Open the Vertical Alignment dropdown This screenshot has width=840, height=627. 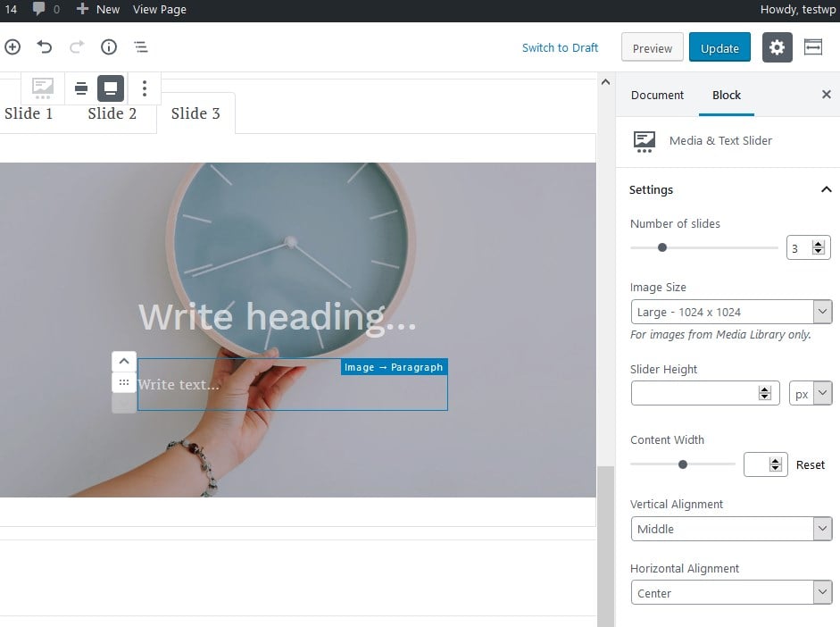point(730,529)
